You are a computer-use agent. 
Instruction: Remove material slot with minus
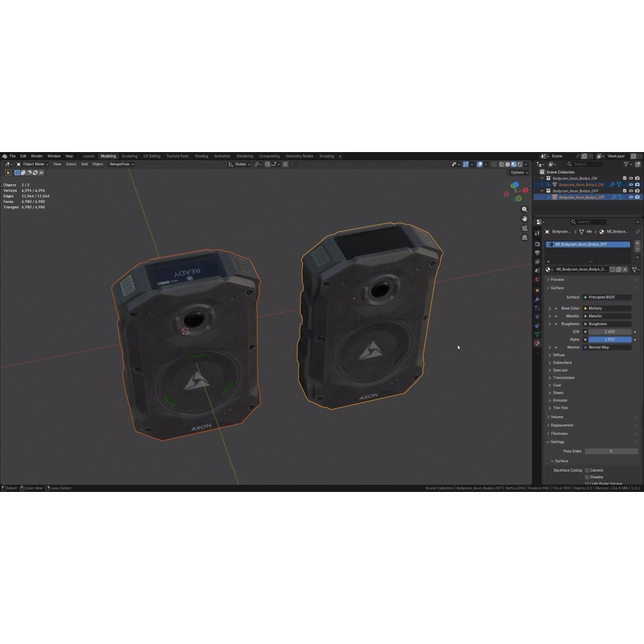pos(637,249)
